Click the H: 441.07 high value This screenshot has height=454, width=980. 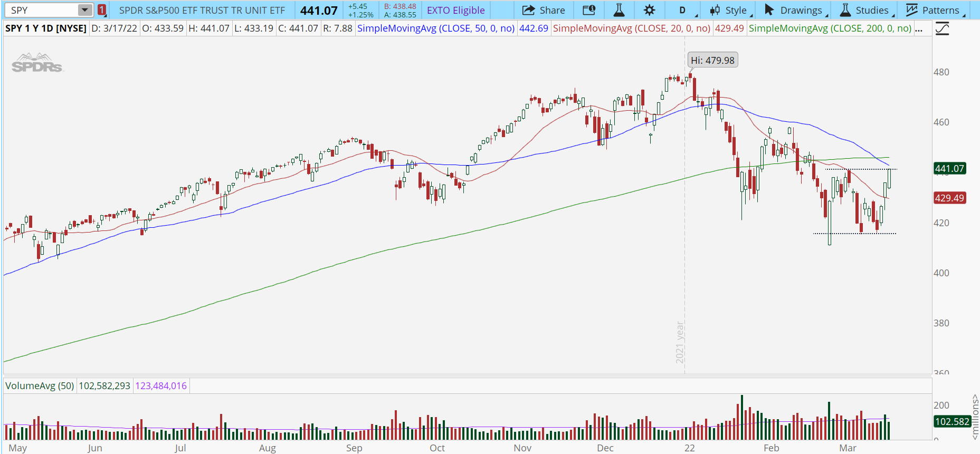[209, 28]
